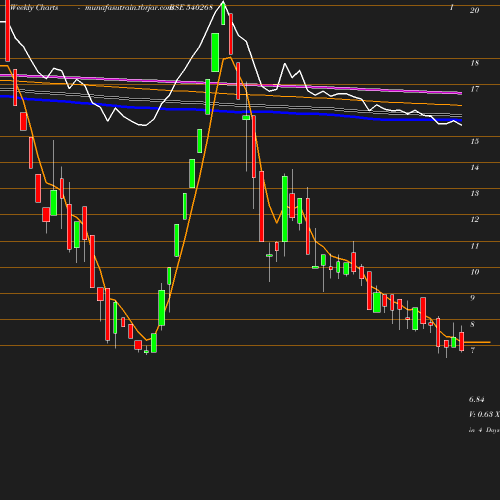Image resolution: width=500 pixels, height=500 pixels.
Task: Click the price axis label 11
Action: 474,246
